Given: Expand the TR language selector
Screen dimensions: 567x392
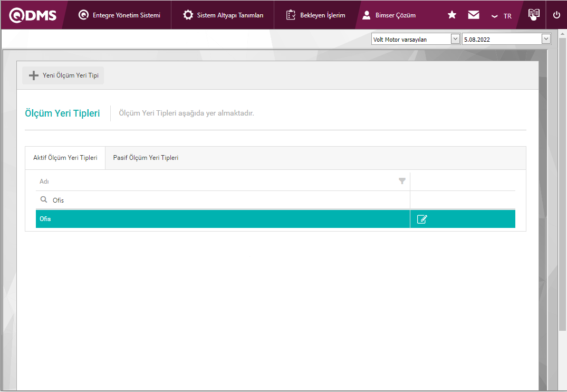Looking at the screenshot, I should click(x=501, y=16).
